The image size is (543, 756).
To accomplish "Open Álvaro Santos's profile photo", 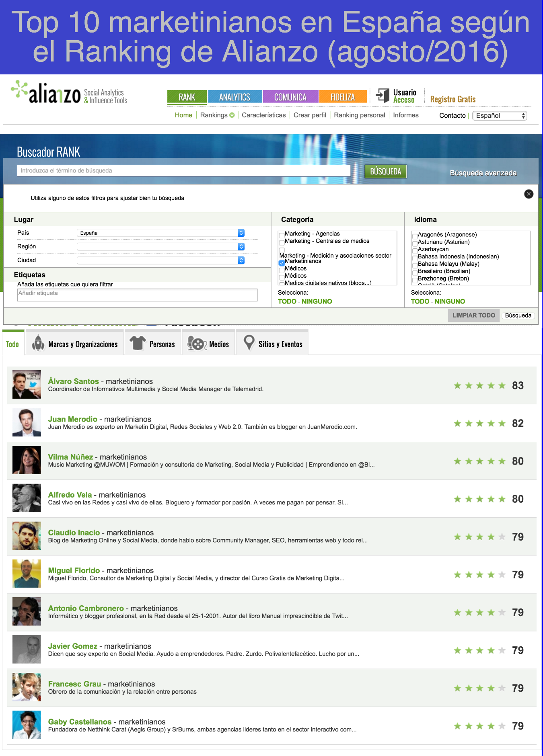I will (27, 385).
